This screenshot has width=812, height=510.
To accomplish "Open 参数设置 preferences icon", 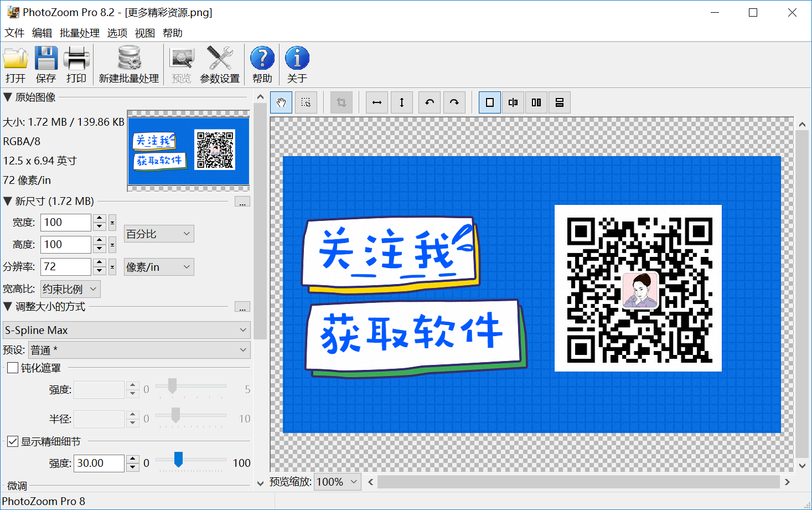I will point(220,64).
